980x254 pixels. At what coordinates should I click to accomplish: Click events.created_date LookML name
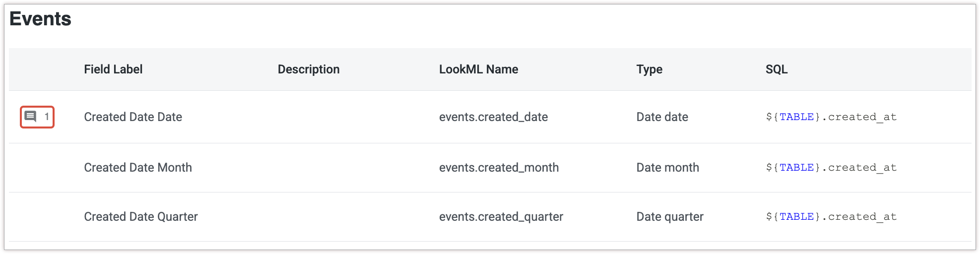tap(493, 117)
